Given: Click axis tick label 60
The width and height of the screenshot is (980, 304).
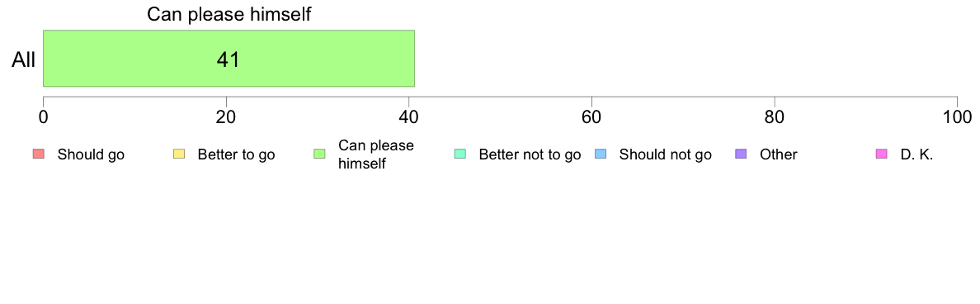Looking at the screenshot, I should 591,116.
